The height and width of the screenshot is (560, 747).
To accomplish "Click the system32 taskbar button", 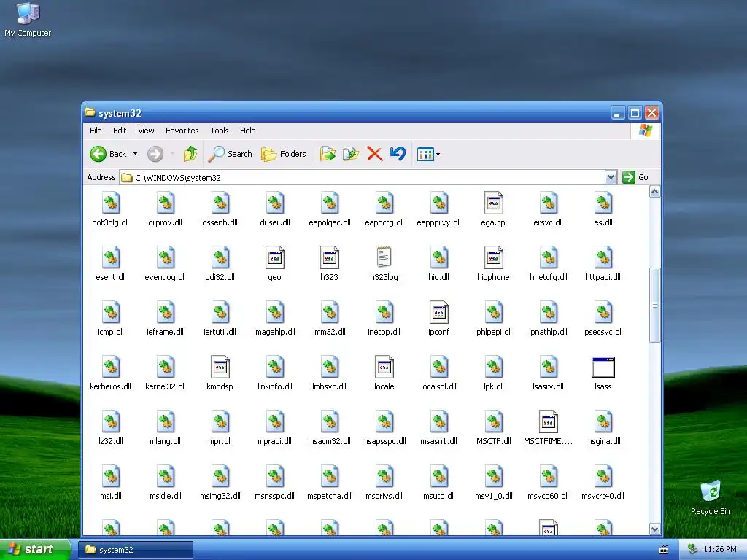I will tap(136, 550).
